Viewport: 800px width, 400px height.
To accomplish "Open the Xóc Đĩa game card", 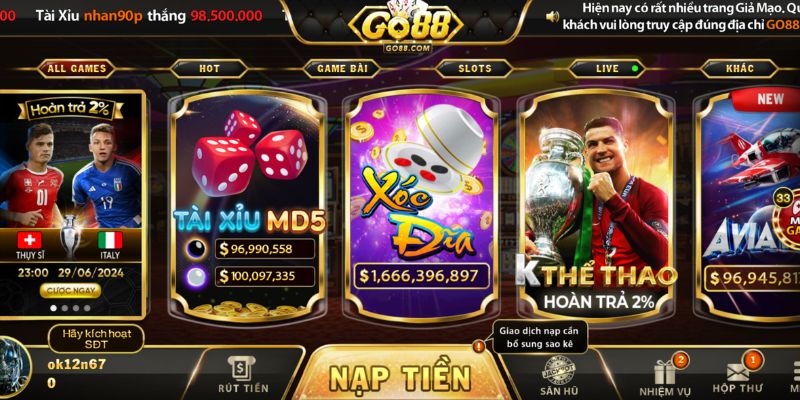I will 421,204.
